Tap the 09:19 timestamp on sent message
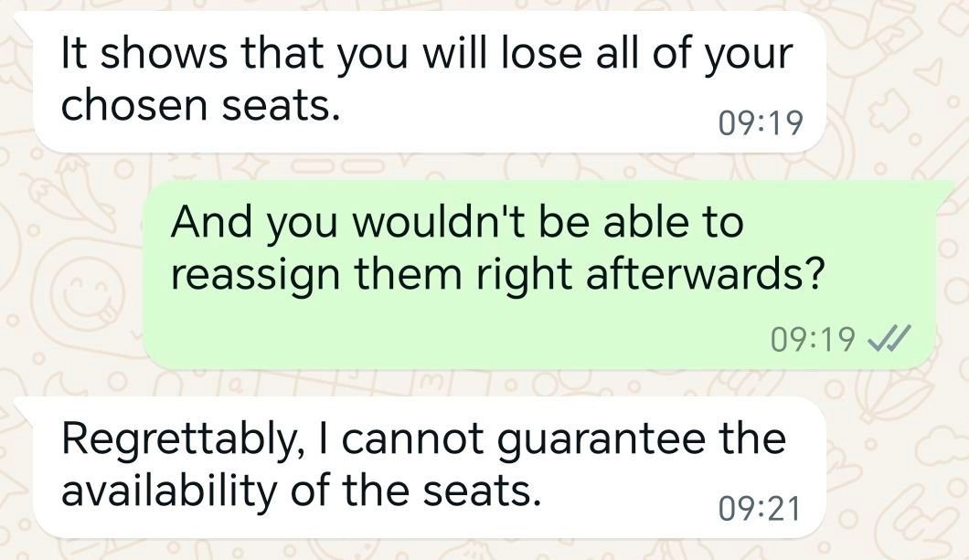Viewport: 969px width, 560px height. [x=813, y=340]
